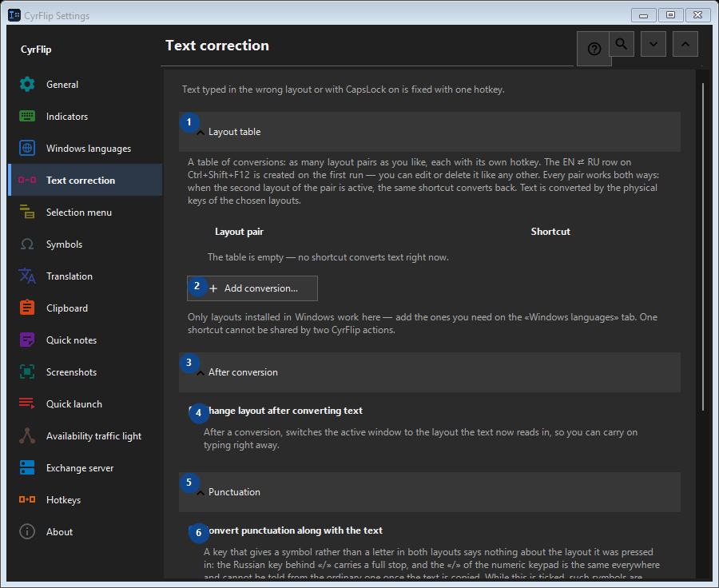Click the "CyrFlip" title in the sidebar
The width and height of the screenshot is (719, 588).
(x=36, y=50)
